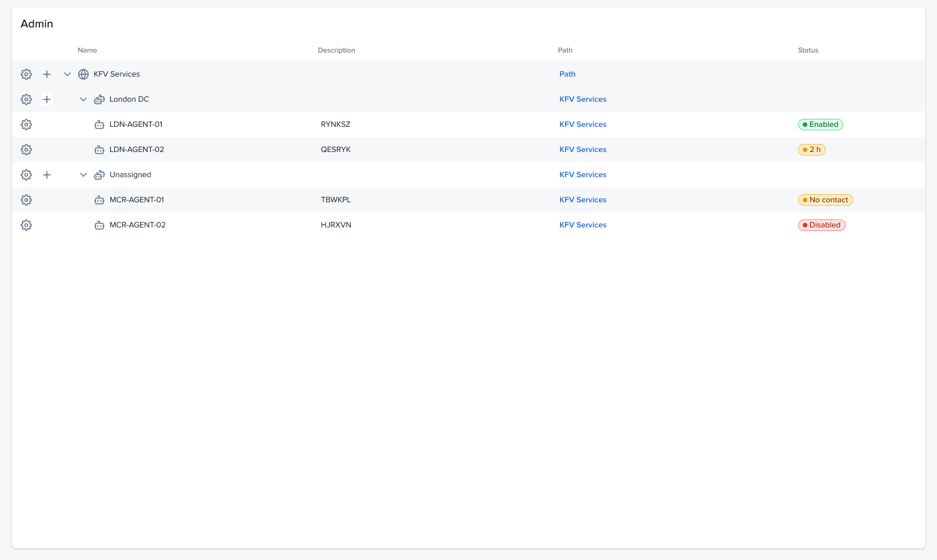
Task: Open settings gear for LDN-AGENT-01 row
Action: [x=26, y=125]
